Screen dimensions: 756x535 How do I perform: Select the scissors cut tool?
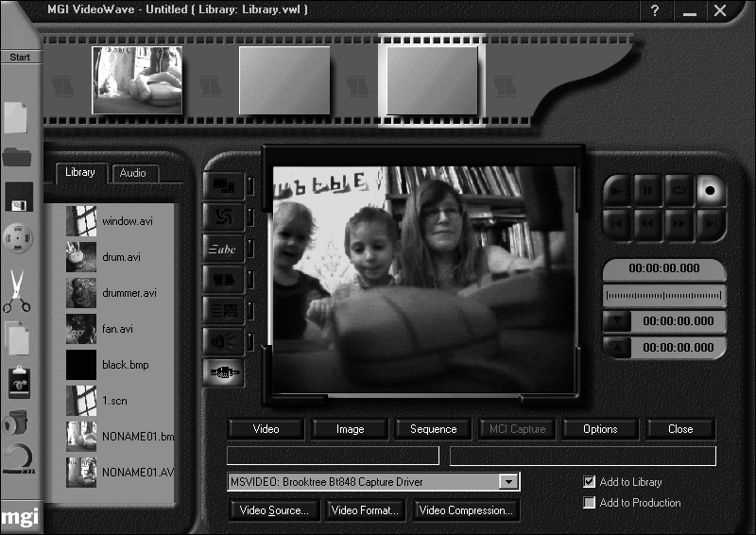[17, 291]
